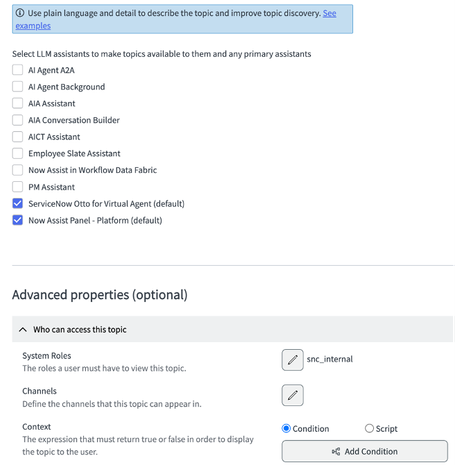The width and height of the screenshot is (455, 465).
Task: Tick the AIA Assistant checkbox
Action: pos(17,103)
